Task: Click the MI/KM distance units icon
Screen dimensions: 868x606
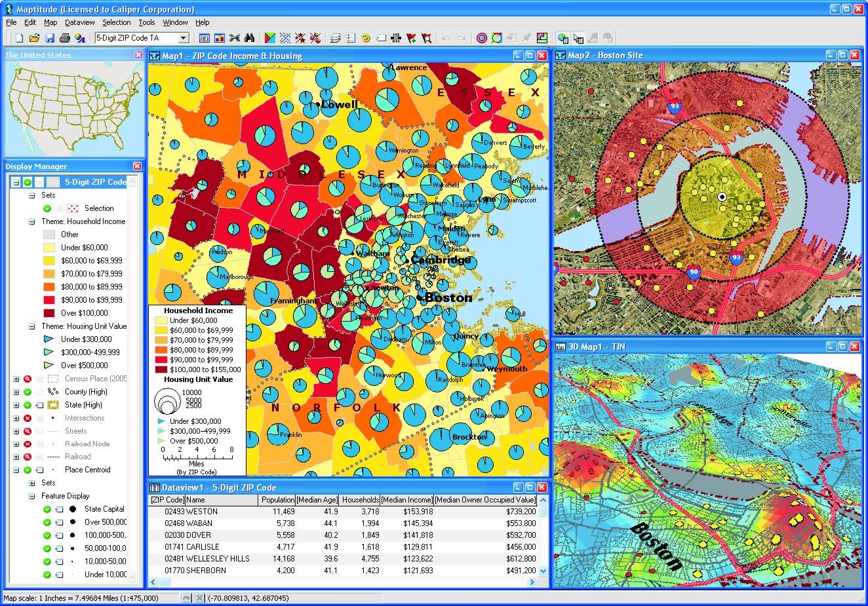Action: (x=396, y=38)
